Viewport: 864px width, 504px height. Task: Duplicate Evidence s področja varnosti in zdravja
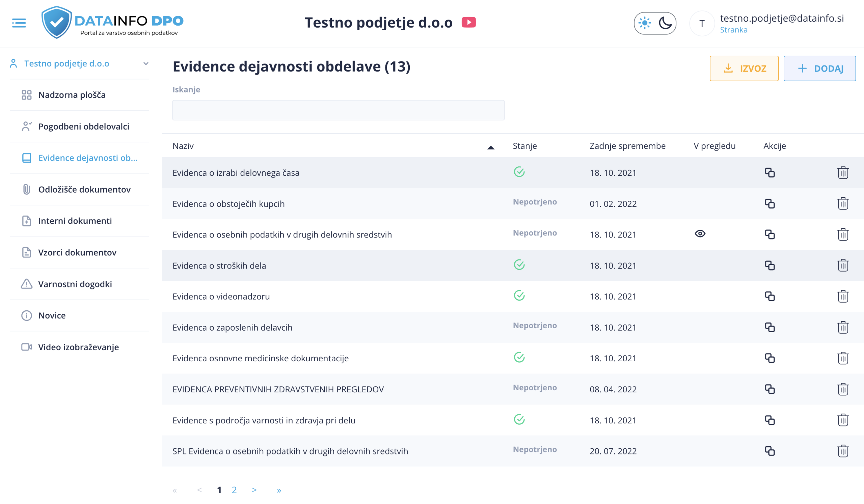tap(770, 420)
